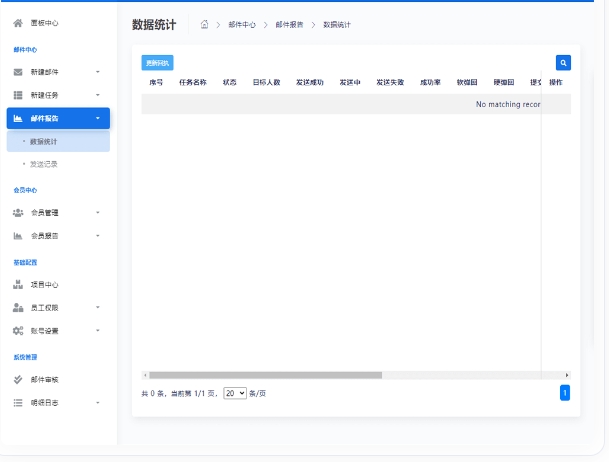The width and height of the screenshot is (609, 462).
Task: Click the envelope icon for 新建邮件
Action: click(x=18, y=72)
